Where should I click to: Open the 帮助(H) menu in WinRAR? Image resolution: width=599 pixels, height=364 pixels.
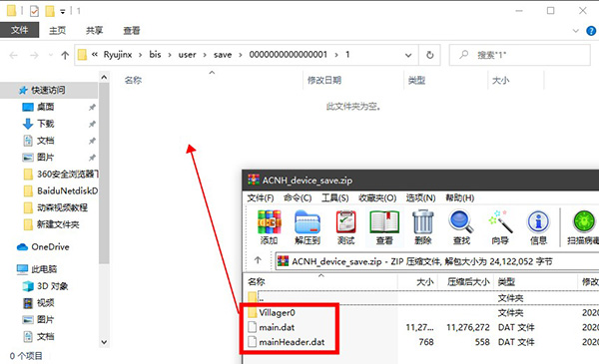(x=460, y=198)
